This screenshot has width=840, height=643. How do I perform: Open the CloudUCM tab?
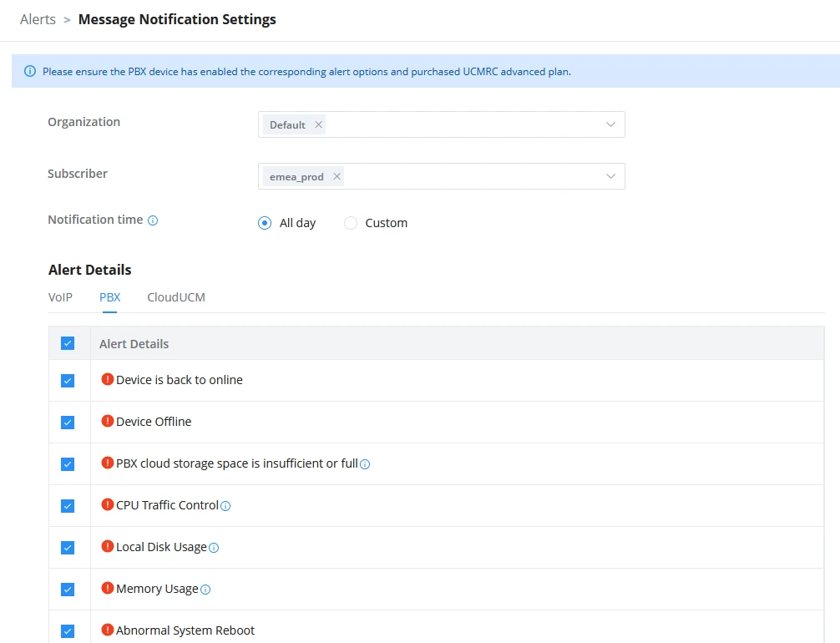[x=176, y=297]
